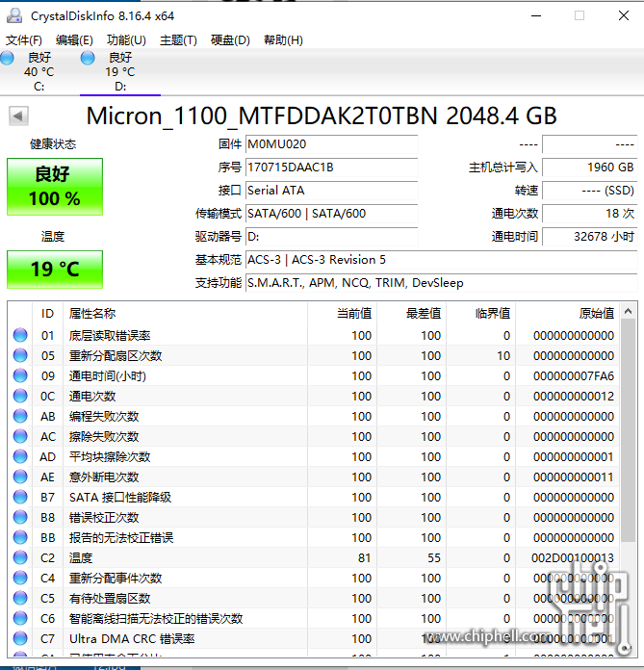Click scroll up arrow of attribute list
644x670 pixels.
pyautogui.click(x=628, y=312)
